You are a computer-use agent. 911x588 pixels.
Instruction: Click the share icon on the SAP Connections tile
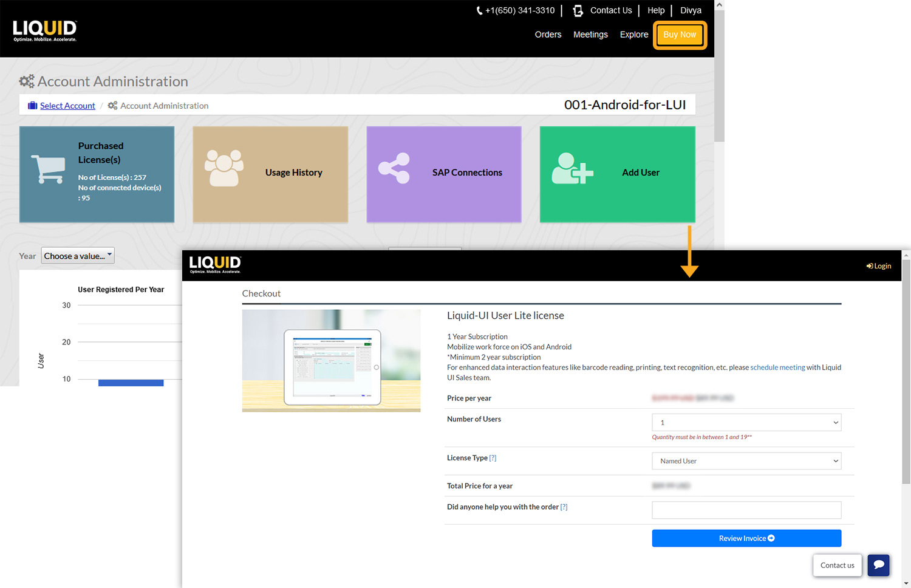click(x=394, y=168)
